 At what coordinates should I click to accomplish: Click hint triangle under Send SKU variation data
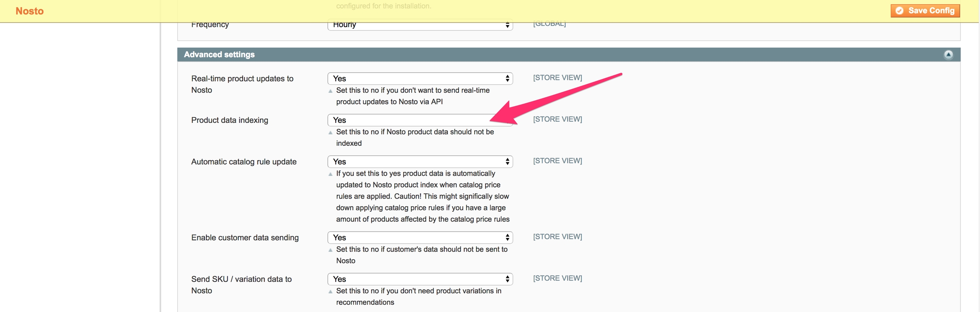[x=330, y=292]
